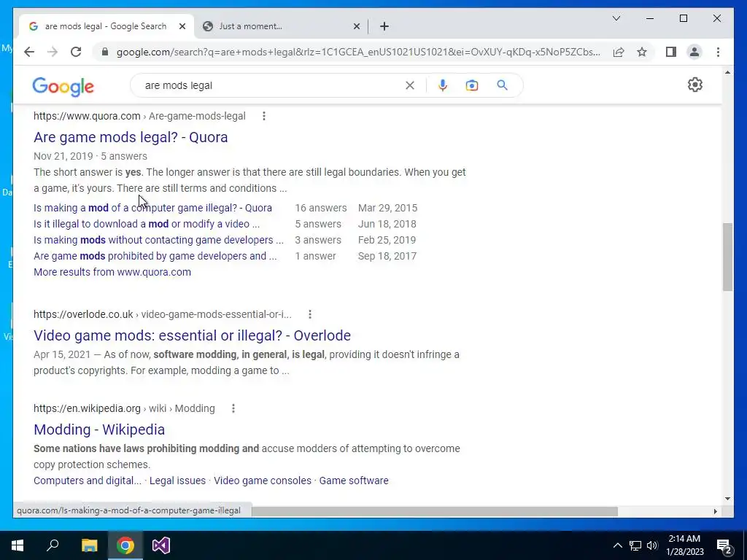Open network status tray icon
The image size is (747, 560).
coord(635,545)
